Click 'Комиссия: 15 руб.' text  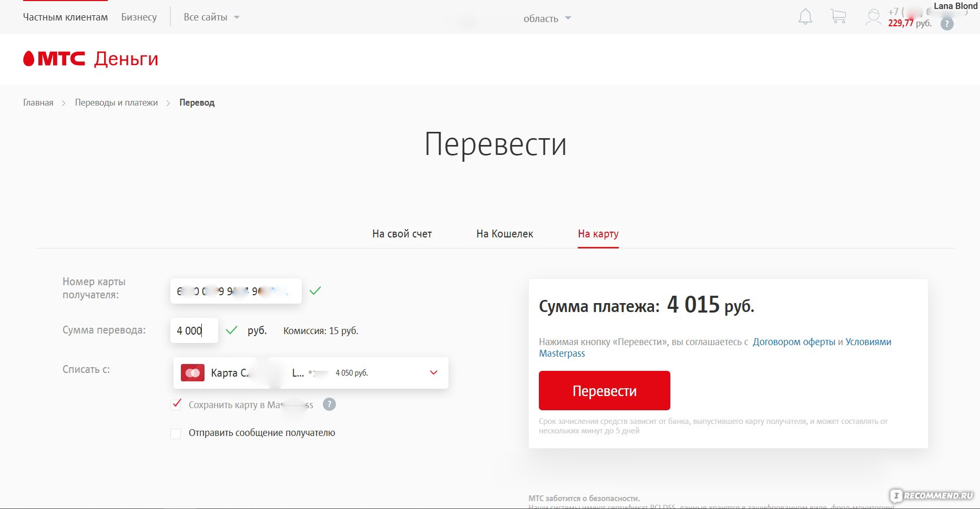tap(321, 331)
